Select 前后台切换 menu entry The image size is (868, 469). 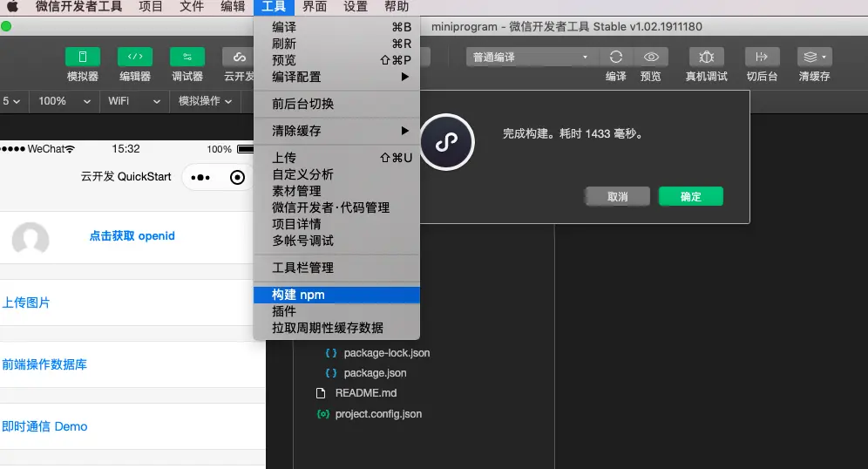pos(336,104)
